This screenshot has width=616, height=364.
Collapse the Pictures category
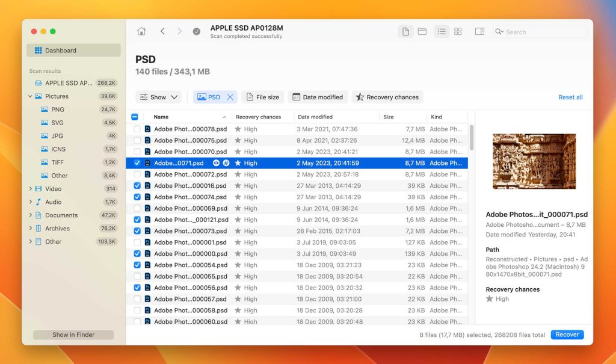[29, 96]
